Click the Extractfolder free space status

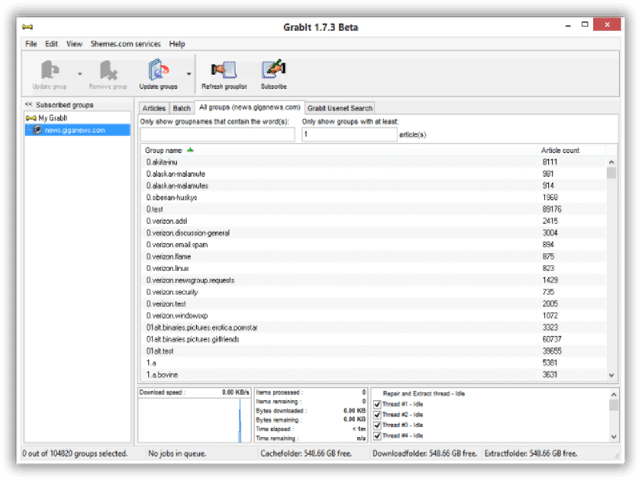531,454
